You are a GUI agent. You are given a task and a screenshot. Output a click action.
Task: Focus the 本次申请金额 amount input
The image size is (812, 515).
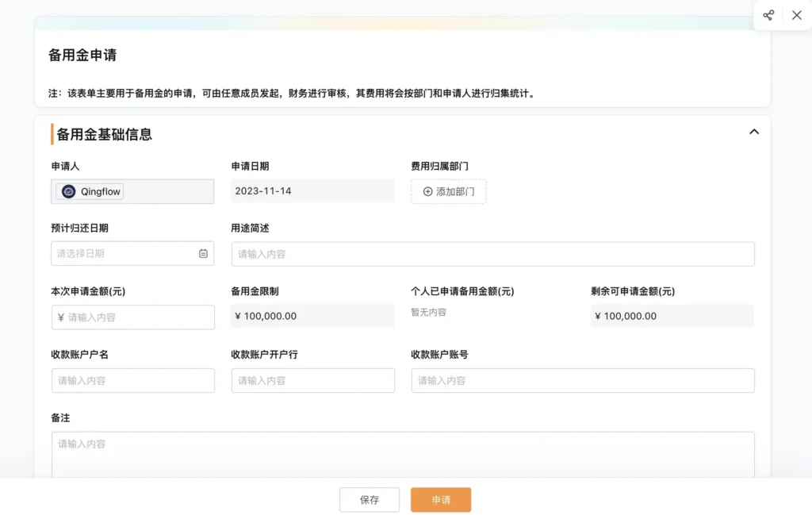(x=133, y=317)
